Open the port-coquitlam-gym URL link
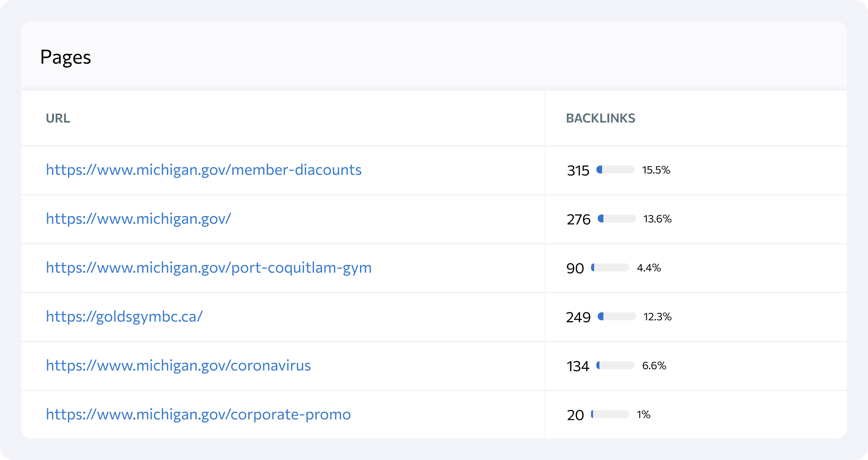The height and width of the screenshot is (460, 868). (208, 268)
